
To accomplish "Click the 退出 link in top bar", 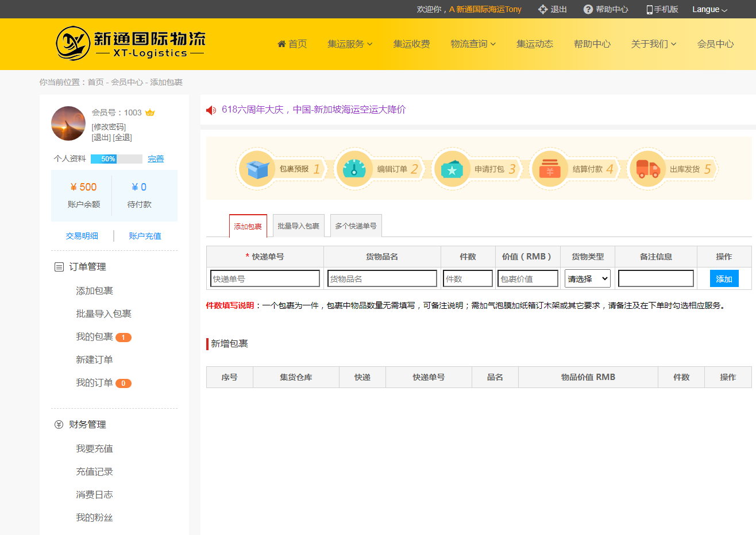I will 558,9.
